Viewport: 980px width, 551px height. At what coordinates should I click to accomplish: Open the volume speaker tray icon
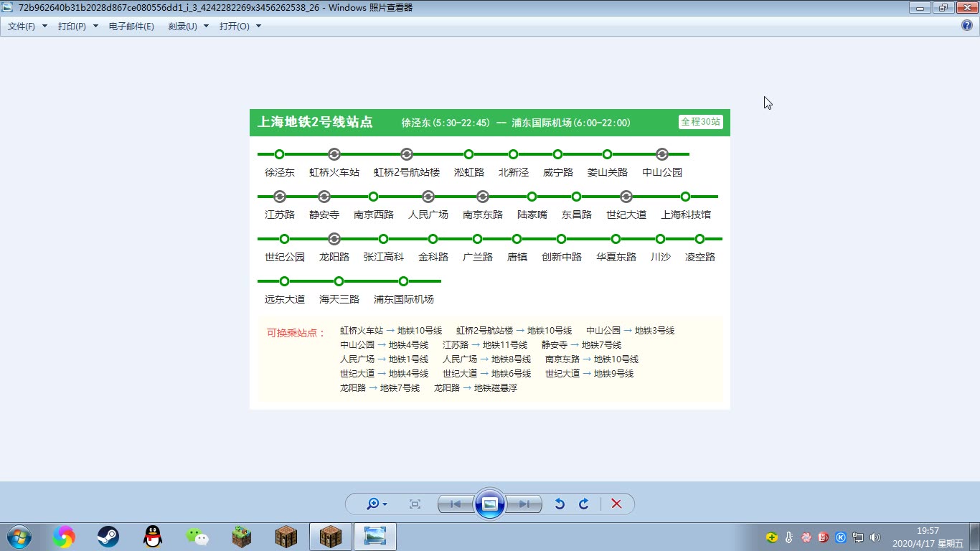tap(875, 537)
